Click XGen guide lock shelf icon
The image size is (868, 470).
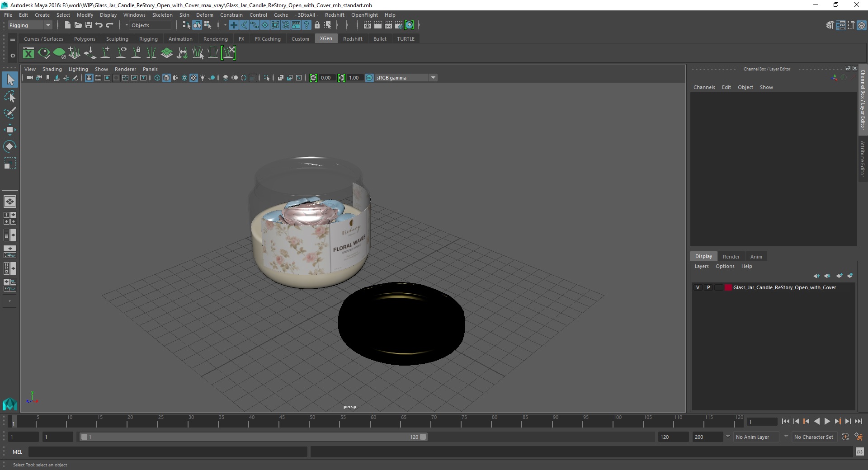136,53
